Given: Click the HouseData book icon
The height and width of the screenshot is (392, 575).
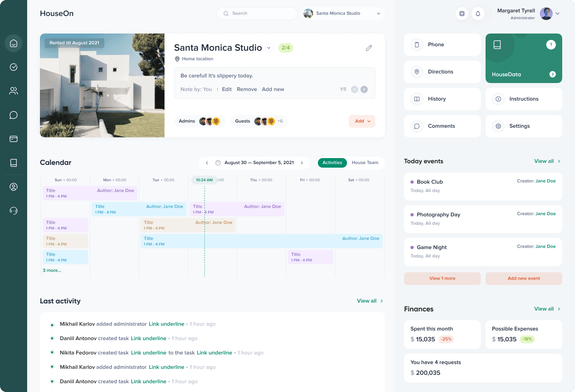Looking at the screenshot, I should coord(497,45).
